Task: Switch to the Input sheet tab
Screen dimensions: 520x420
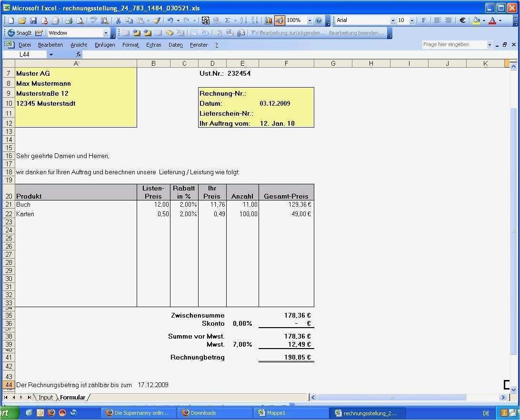Action: click(46, 397)
